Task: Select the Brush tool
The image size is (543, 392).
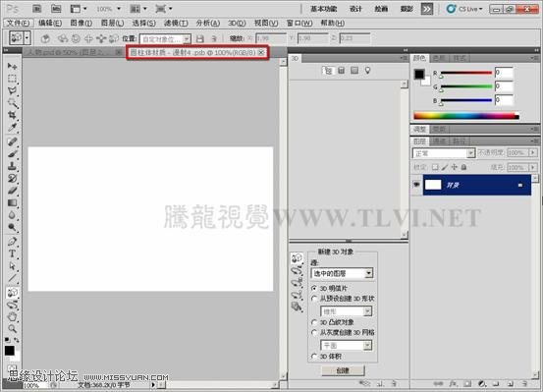Action: pos(12,153)
